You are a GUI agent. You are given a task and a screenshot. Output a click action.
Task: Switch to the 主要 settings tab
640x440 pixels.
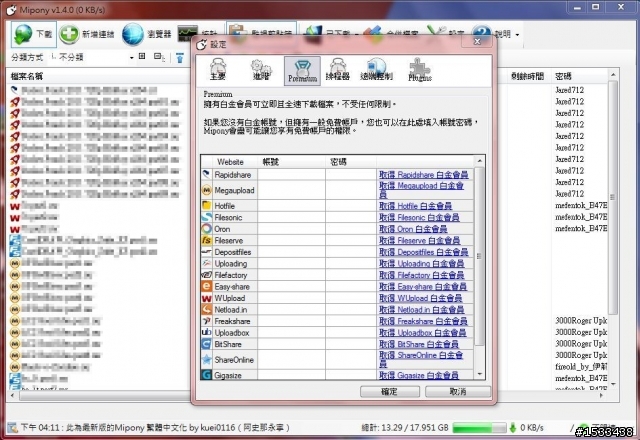pyautogui.click(x=218, y=70)
